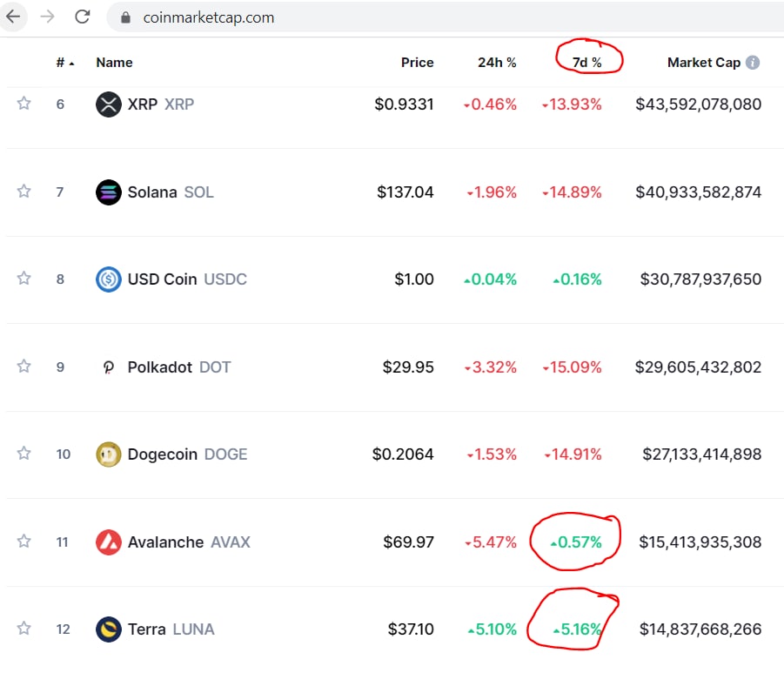Click the Avalanche coin logo
784x673 pixels.
[109, 542]
